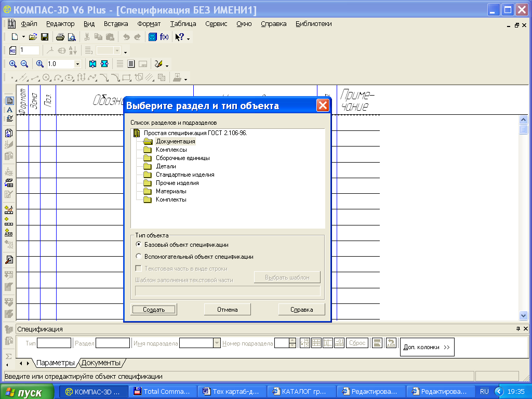Click the specification sheet icon in sidebar

9,101
